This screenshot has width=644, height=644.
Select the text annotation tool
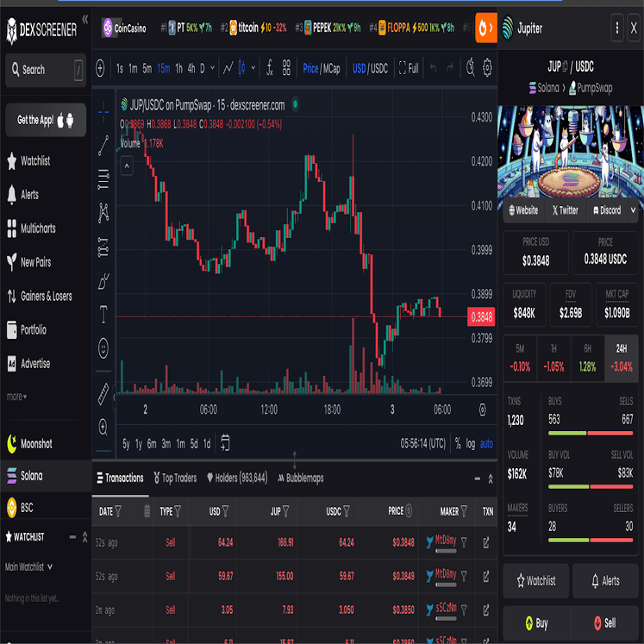click(x=103, y=314)
